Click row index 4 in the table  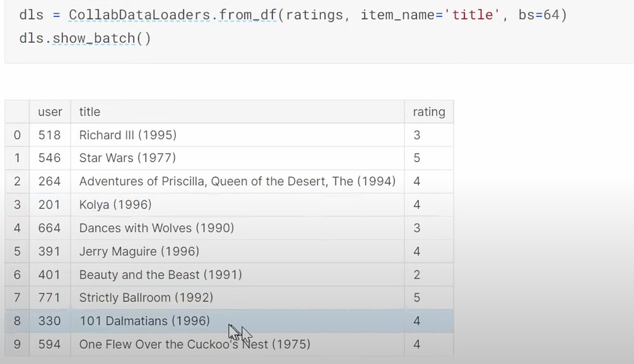[17, 228]
